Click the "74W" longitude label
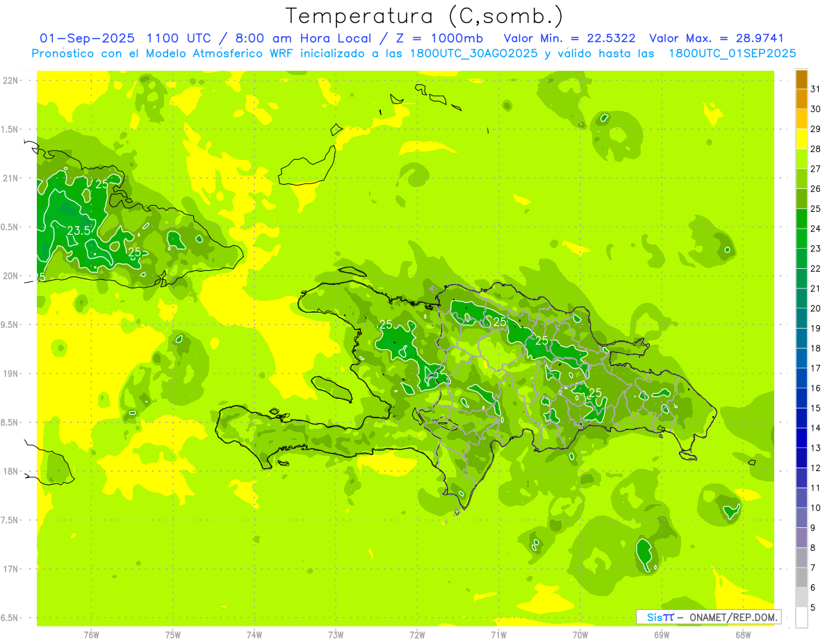The height and width of the screenshot is (644, 834). point(254,635)
